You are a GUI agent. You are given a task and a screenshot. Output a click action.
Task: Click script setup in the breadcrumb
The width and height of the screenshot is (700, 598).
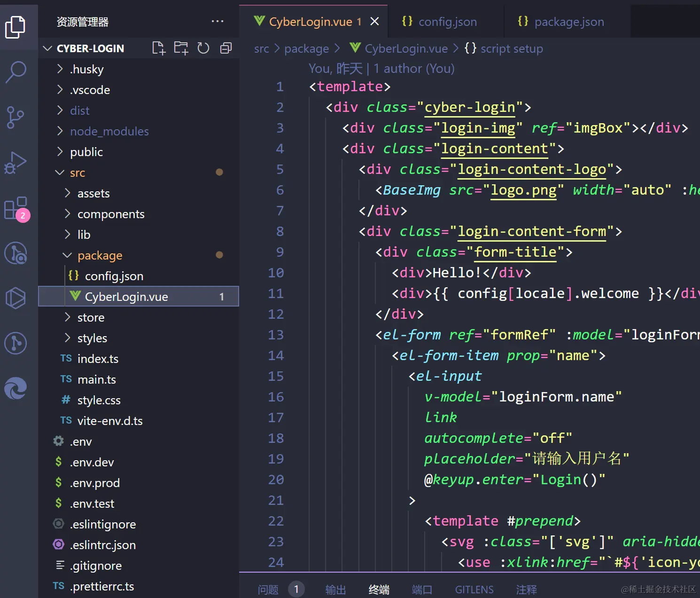(504, 48)
